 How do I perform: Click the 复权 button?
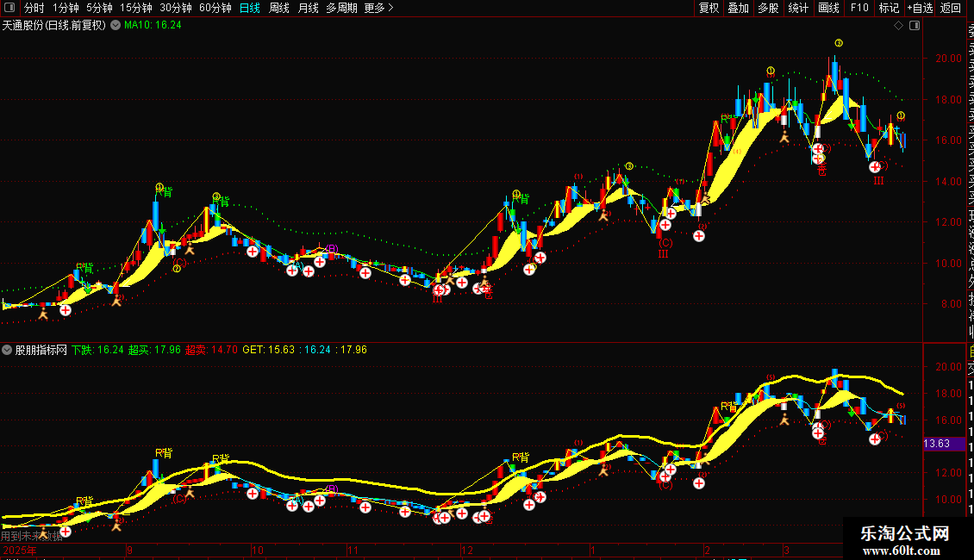709,8
